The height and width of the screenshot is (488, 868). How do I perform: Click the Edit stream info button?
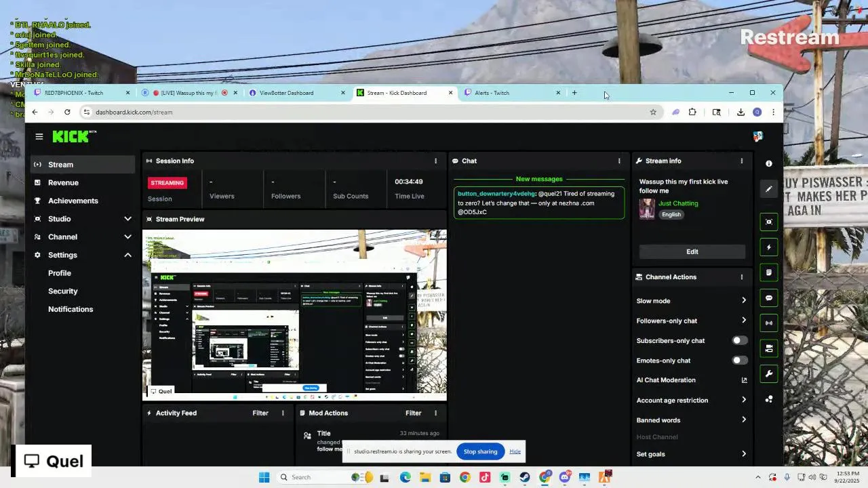(692, 251)
